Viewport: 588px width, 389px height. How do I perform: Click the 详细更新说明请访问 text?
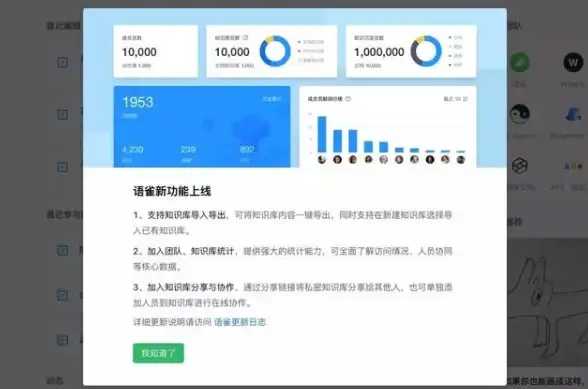tap(172, 322)
